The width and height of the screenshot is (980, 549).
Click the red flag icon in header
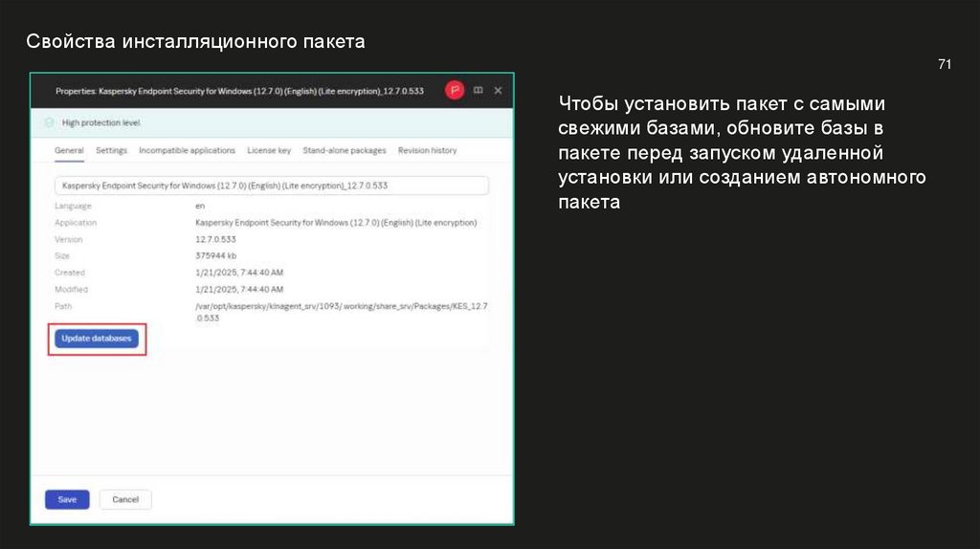(x=455, y=91)
